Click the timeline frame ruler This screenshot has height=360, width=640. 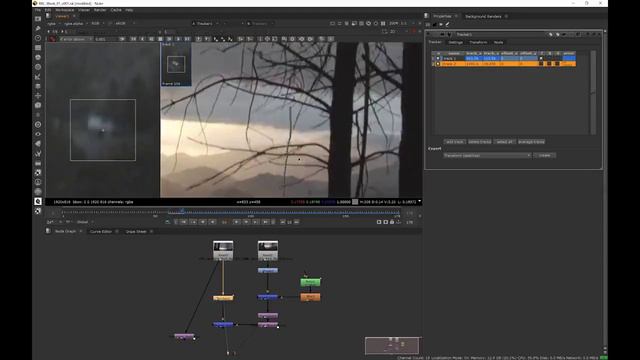coord(231,213)
